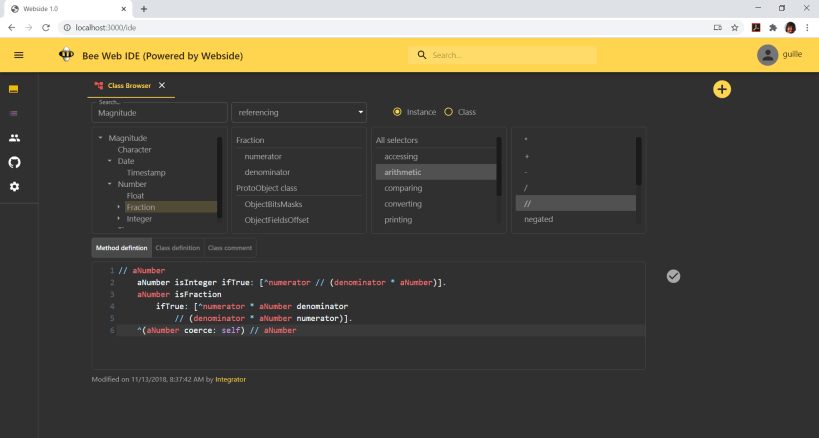The image size is (819, 438).
Task: Open the people icon in sidebar
Action: [14, 138]
